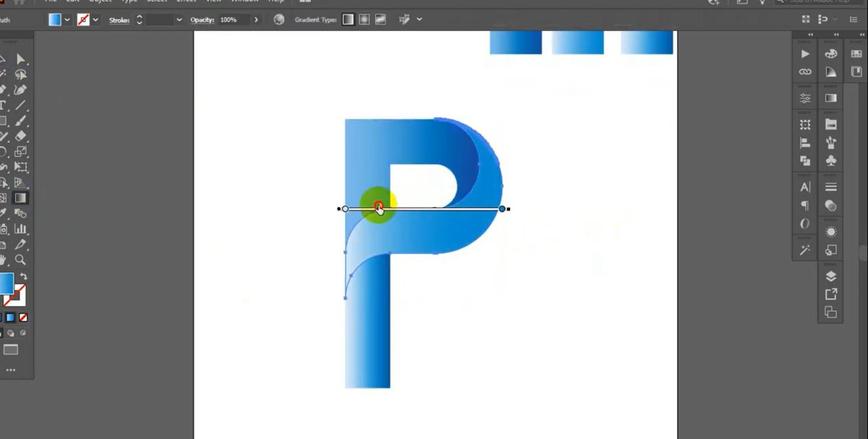Click the Opacity label link
Screen dimensions: 868x439
click(x=203, y=20)
